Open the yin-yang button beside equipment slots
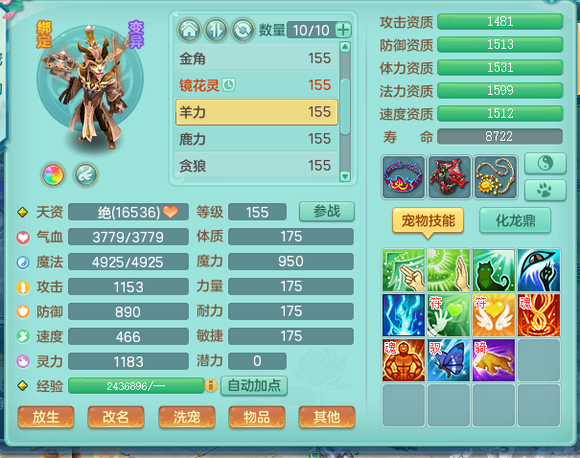The height and width of the screenshot is (458, 580). click(545, 163)
